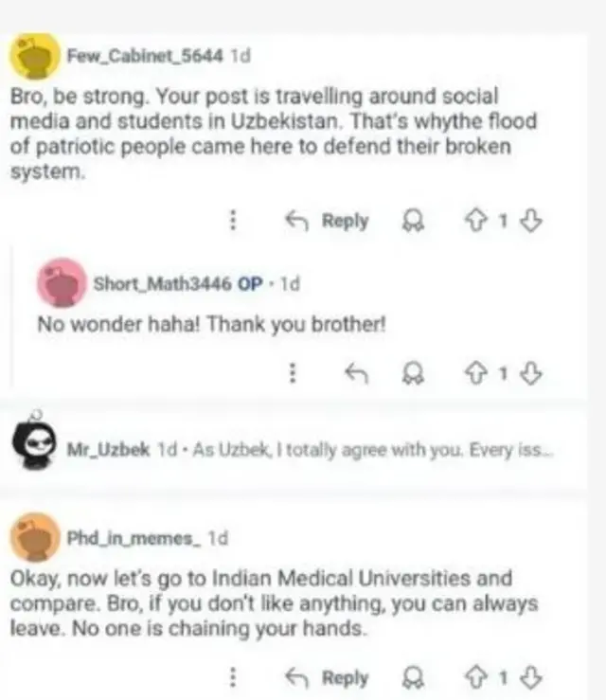Image resolution: width=606 pixels, height=700 pixels.
Task: Open three-dot menu on Short_Math3446's reply
Action: (x=294, y=373)
